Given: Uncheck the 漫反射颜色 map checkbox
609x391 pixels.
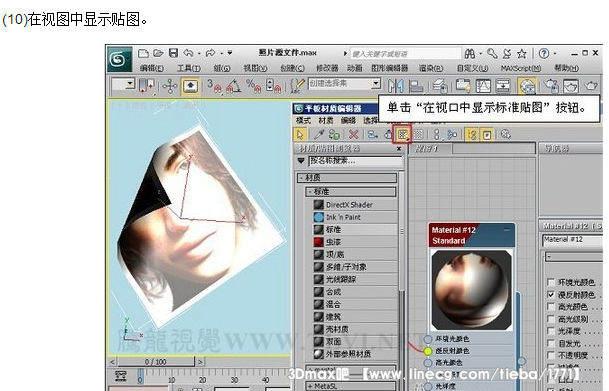Looking at the screenshot, I should 551,295.
